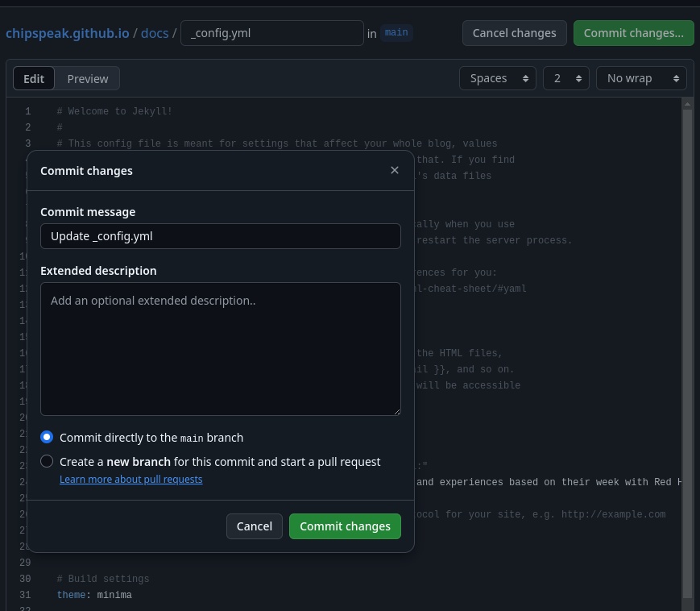Select the Edit tab
Image resolution: width=700 pixels, height=611 pixels.
coord(34,78)
